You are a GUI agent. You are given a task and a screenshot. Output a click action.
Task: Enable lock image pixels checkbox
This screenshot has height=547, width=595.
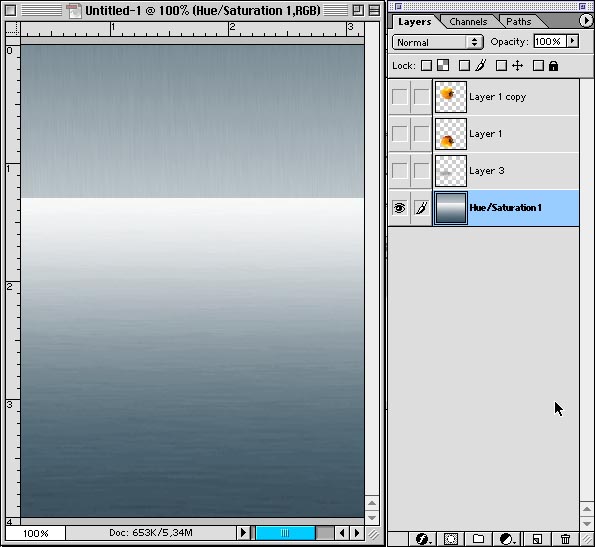(x=464, y=66)
